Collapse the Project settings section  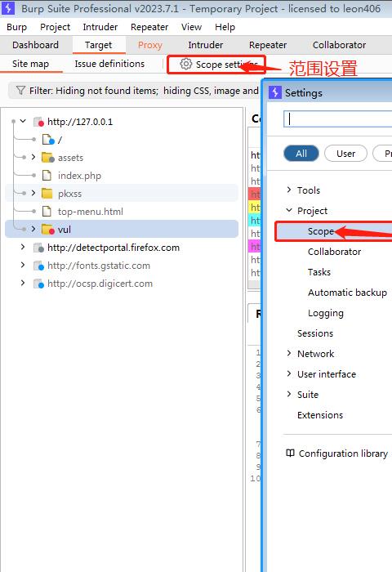289,210
